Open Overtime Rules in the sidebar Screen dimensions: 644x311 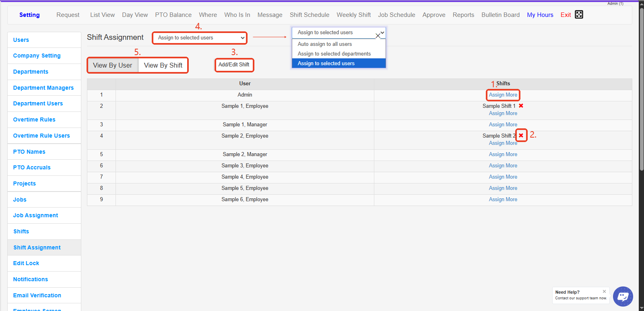point(34,119)
